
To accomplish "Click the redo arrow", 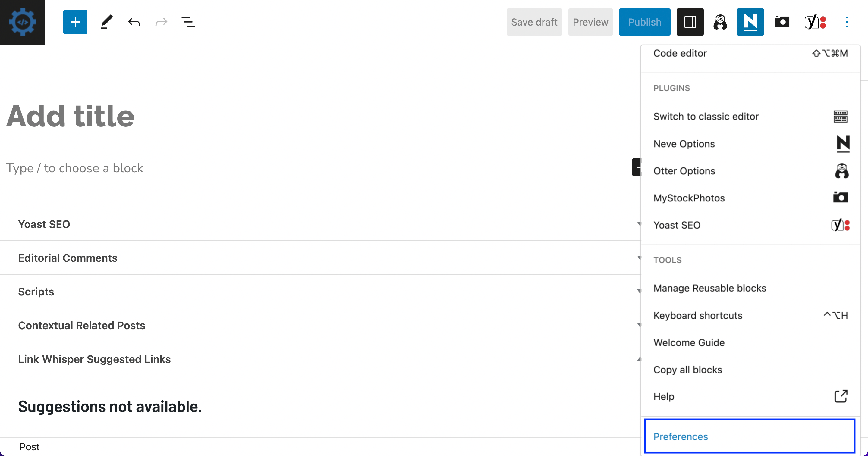I will [x=161, y=22].
